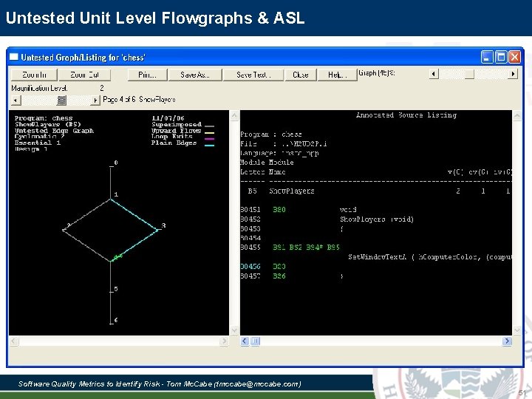Close the Untested Graph/Listing window
Image resolution: width=532 pixels, height=399 pixels.
(515, 57)
